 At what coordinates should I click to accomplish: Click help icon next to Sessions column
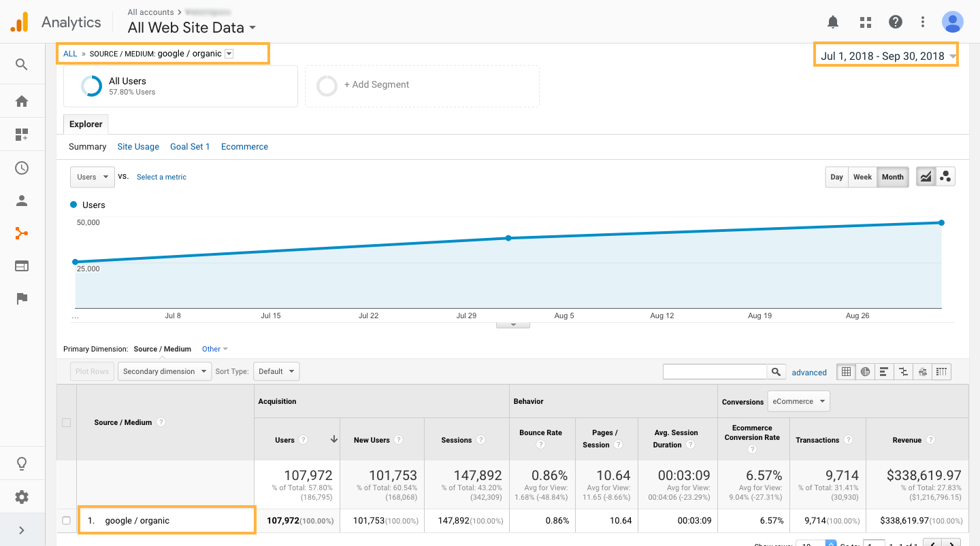(480, 440)
